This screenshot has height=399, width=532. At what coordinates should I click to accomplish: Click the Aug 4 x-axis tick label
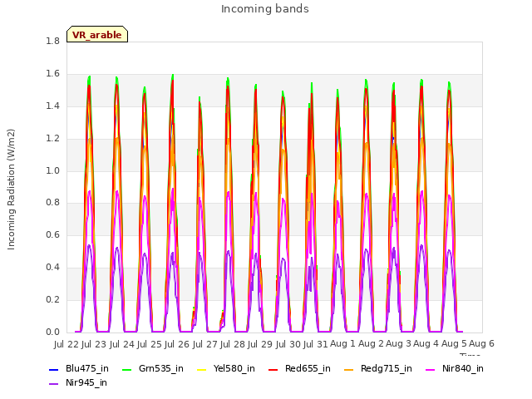coord(426,343)
